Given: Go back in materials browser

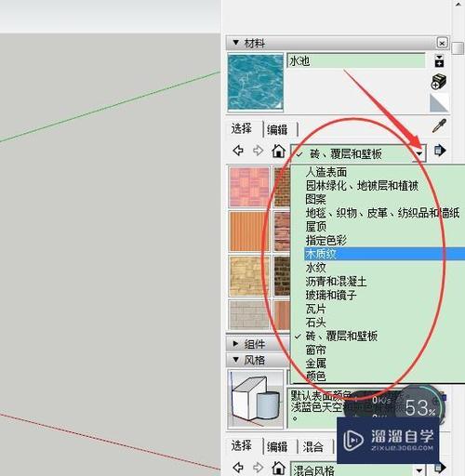Looking at the screenshot, I should pos(238,151).
